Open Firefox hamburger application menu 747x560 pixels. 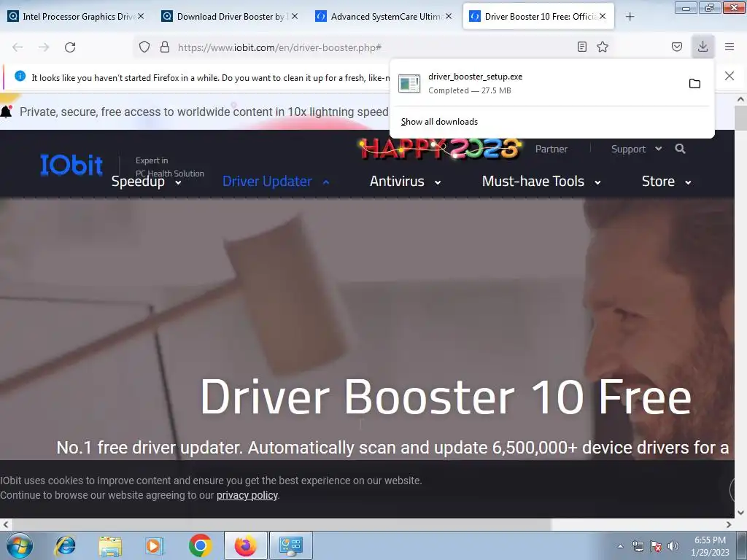coord(729,47)
